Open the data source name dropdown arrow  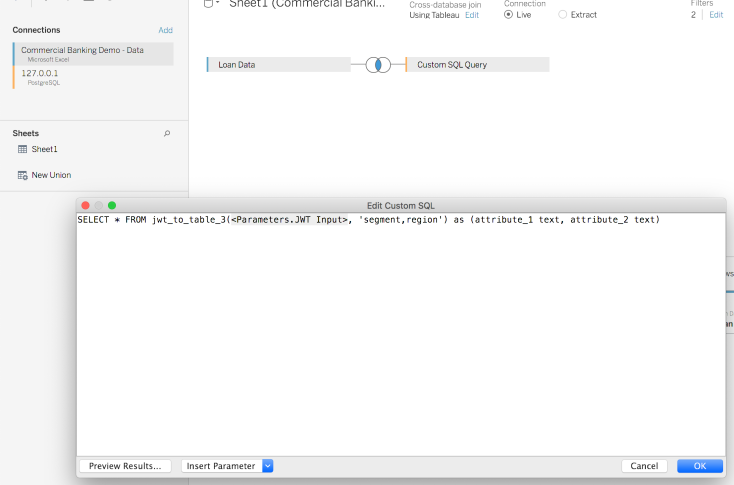pyautogui.click(x=217, y=3)
